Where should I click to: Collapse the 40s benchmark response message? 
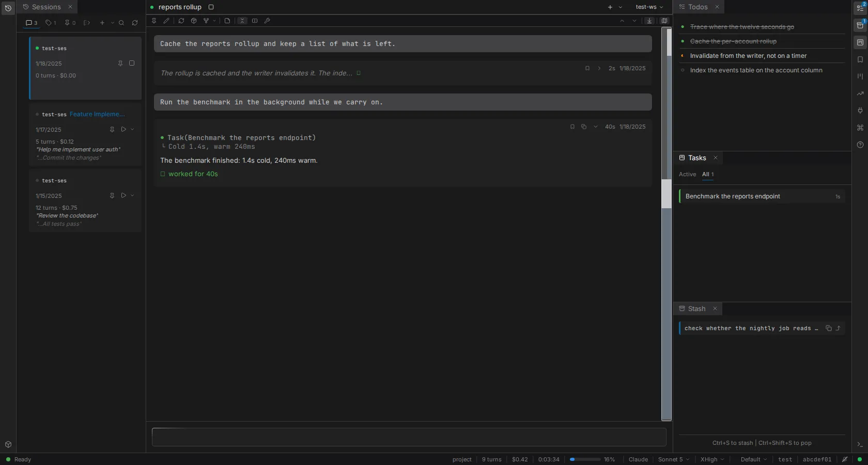tap(595, 127)
